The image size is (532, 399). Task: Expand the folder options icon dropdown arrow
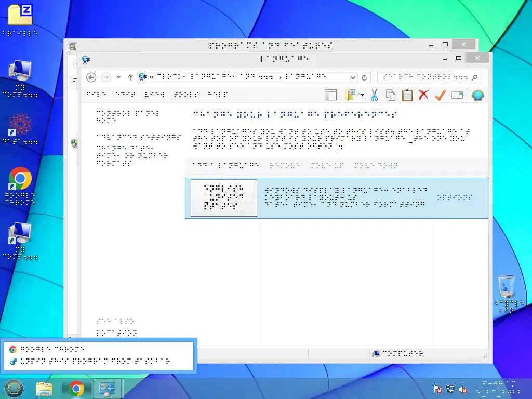(x=362, y=96)
